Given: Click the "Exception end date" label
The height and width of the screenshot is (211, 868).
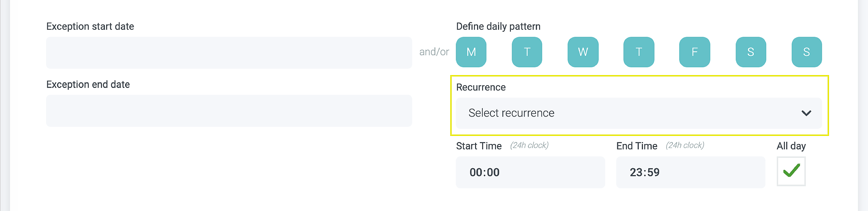Looking at the screenshot, I should tap(88, 85).
